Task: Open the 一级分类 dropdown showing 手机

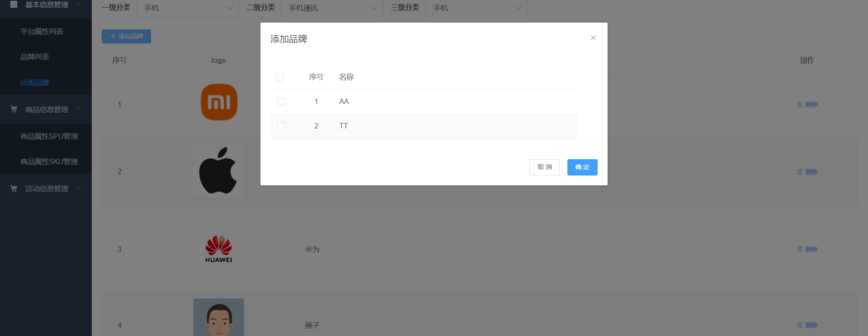Action: pos(188,8)
